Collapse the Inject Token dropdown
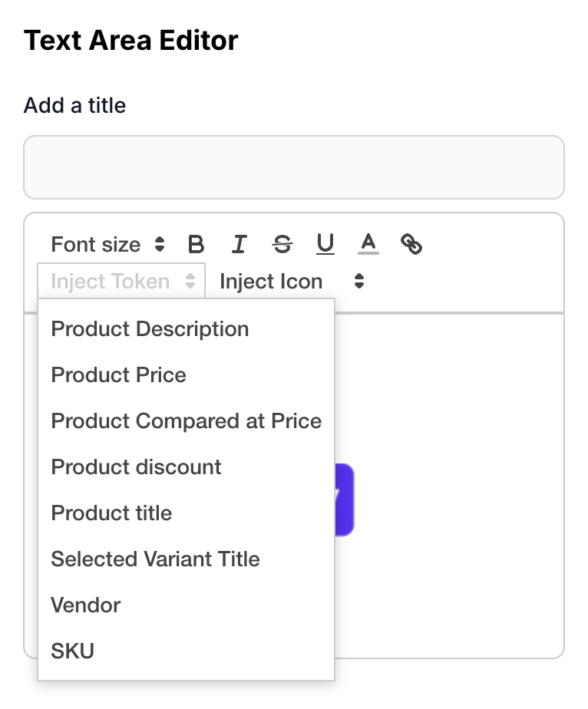Screen dimensions: 588x709 (x=121, y=282)
